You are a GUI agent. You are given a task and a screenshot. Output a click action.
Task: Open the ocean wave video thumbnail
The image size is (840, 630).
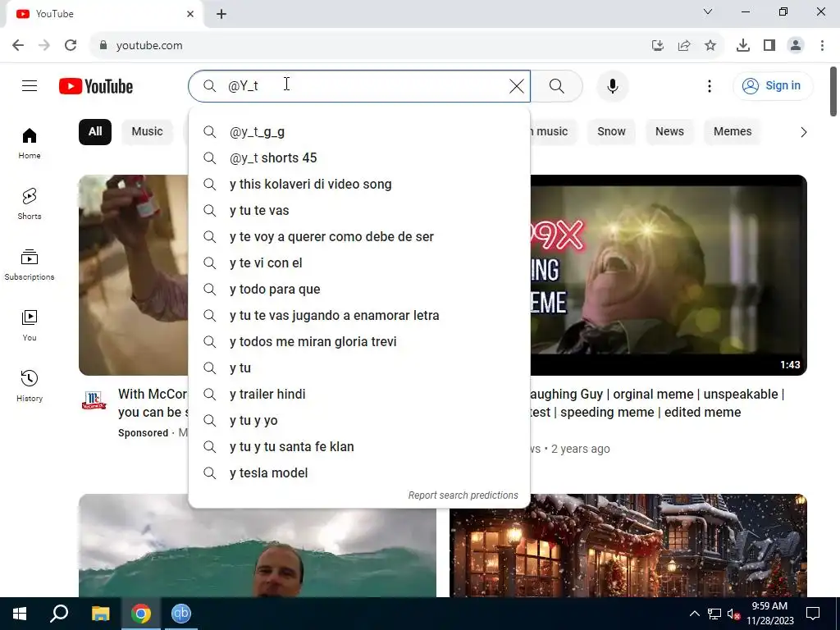(257, 546)
